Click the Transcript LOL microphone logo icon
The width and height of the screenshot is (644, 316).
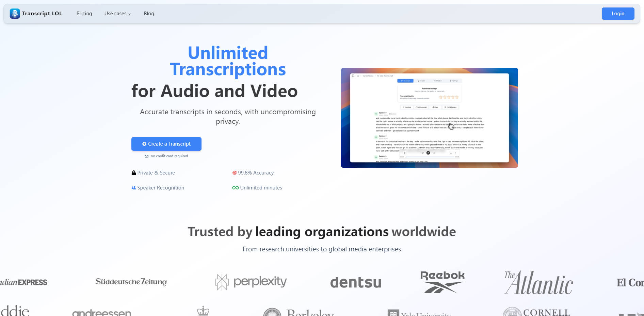(x=15, y=14)
